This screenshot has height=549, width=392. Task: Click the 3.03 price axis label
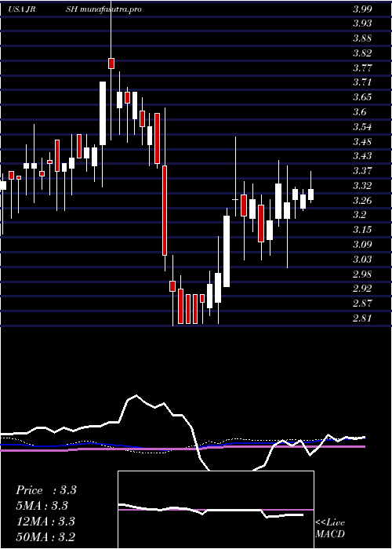pos(362,259)
